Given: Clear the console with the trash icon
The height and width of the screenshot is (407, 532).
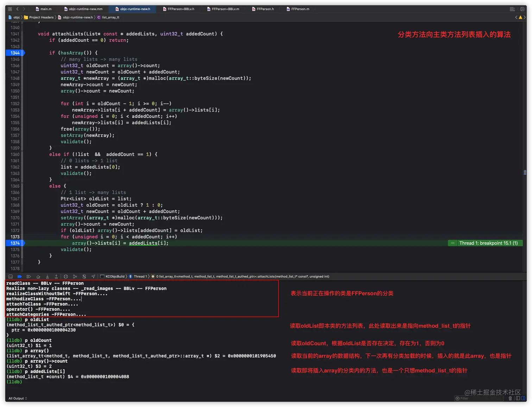Looking at the screenshot, I should click(511, 398).
